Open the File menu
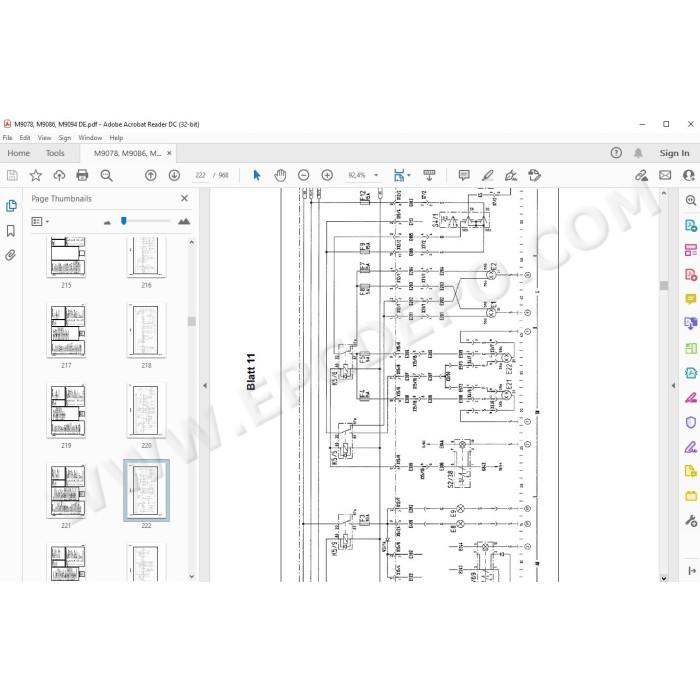 coord(8,138)
